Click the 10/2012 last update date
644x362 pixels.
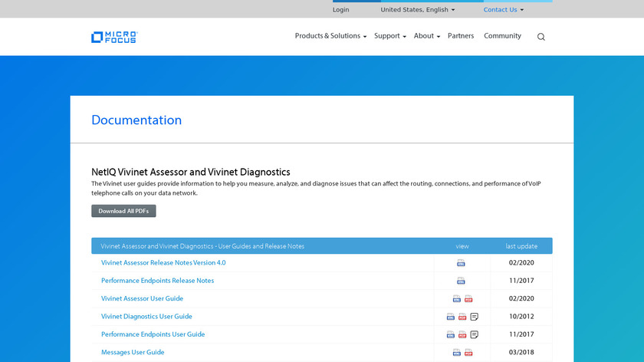(x=521, y=317)
